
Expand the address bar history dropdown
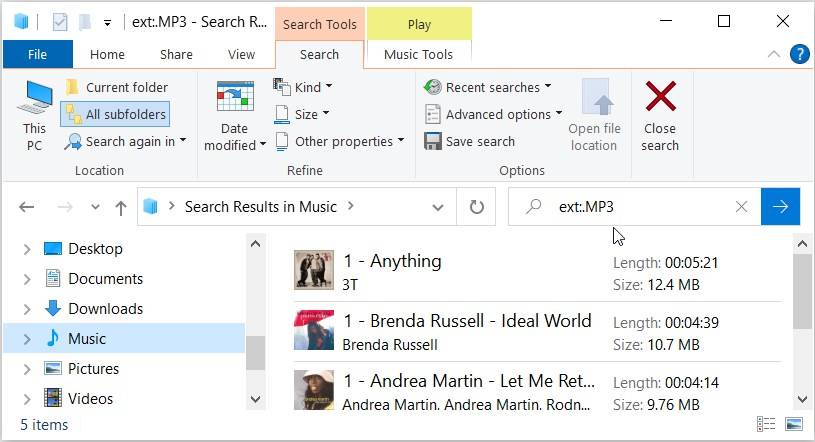tap(438, 207)
